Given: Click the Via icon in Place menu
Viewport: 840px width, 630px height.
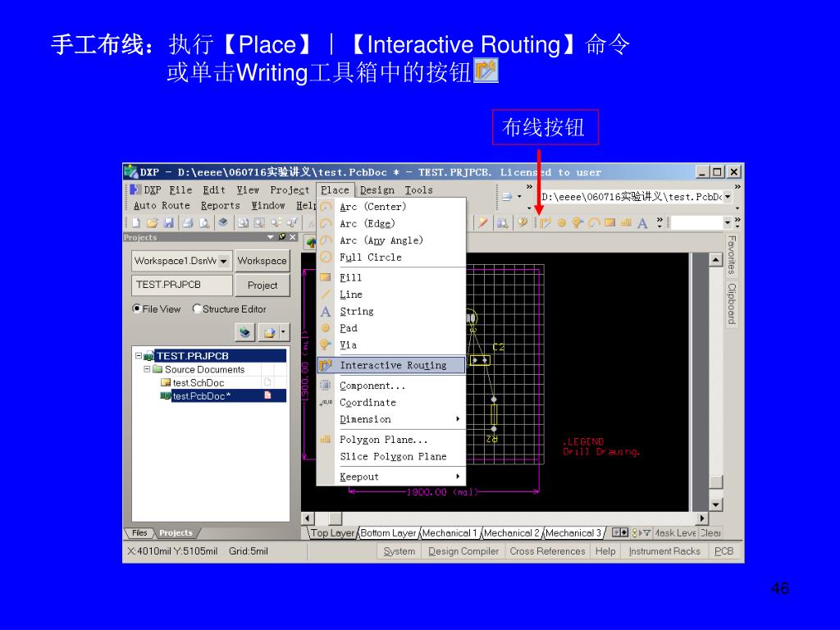Looking at the screenshot, I should point(326,345).
